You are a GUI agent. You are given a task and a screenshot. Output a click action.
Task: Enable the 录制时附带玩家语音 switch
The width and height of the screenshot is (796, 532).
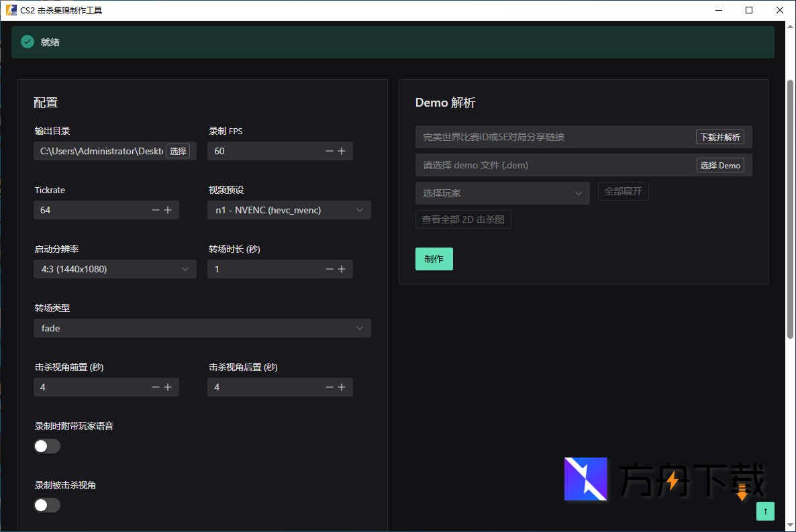[x=47, y=445]
